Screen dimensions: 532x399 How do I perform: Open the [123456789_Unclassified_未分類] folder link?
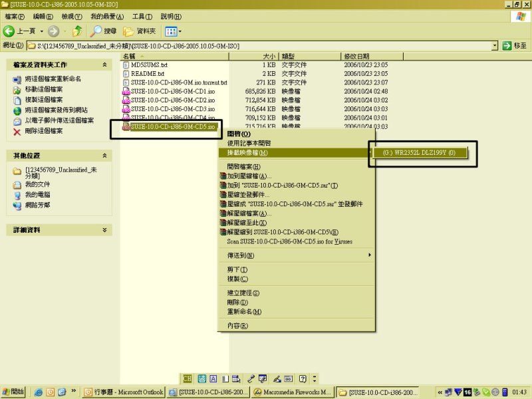coord(61,172)
